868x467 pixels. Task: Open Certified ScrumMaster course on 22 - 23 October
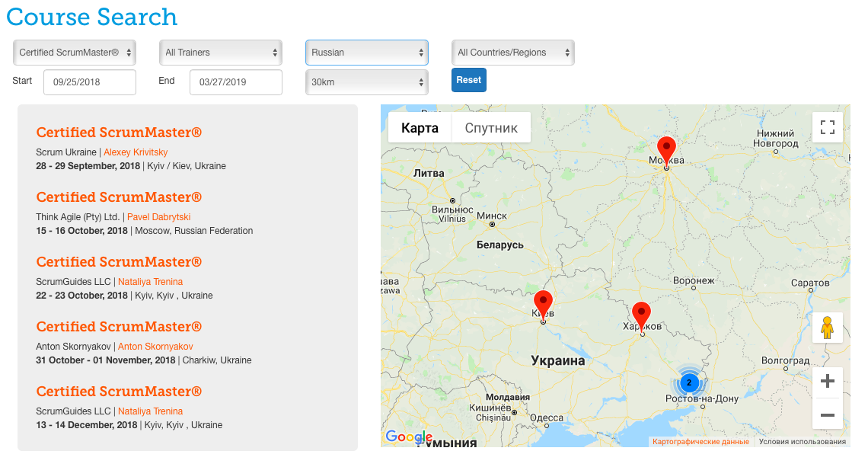point(119,262)
